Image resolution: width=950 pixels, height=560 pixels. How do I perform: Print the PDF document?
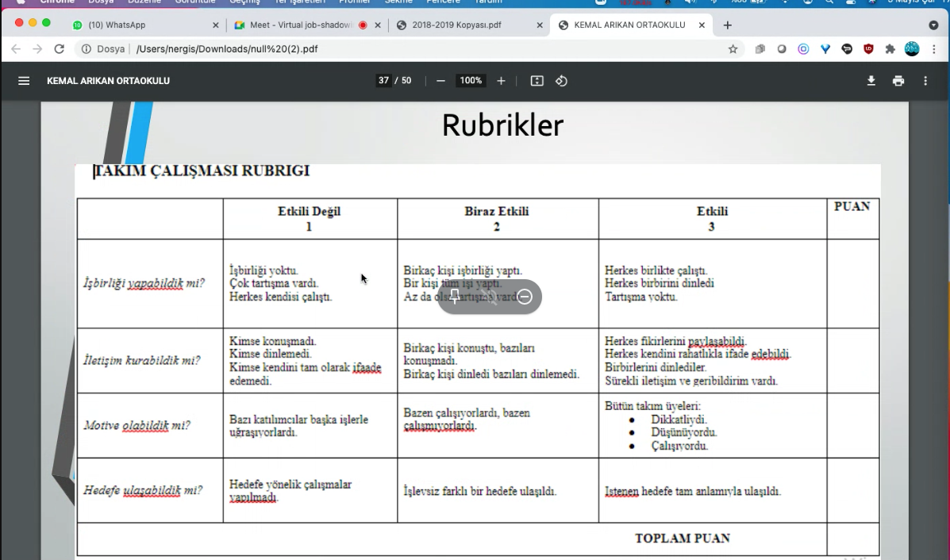coord(898,81)
